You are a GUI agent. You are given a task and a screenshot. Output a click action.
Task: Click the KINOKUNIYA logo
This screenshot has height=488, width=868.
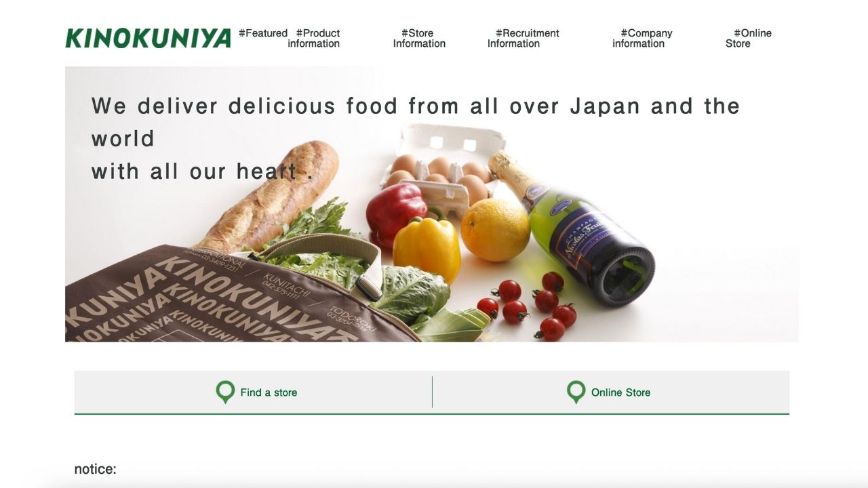pos(148,38)
